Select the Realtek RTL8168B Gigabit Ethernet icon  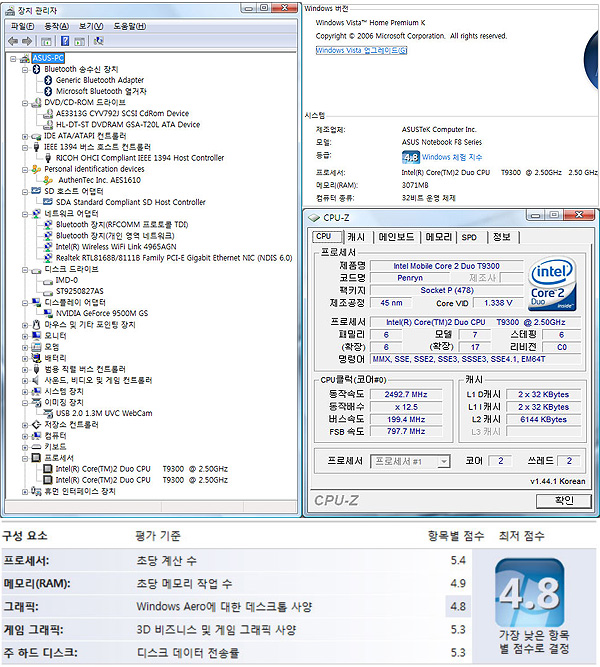(48, 258)
